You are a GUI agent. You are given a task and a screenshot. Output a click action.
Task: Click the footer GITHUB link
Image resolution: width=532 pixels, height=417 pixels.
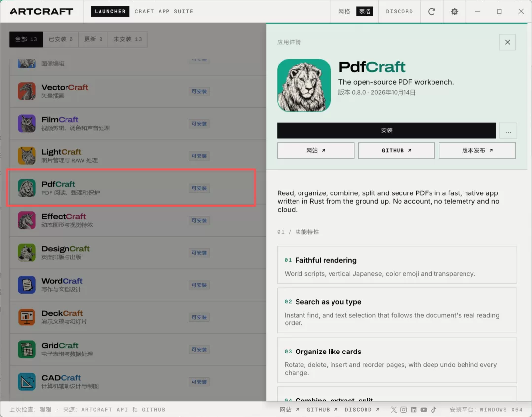pyautogui.click(x=322, y=410)
